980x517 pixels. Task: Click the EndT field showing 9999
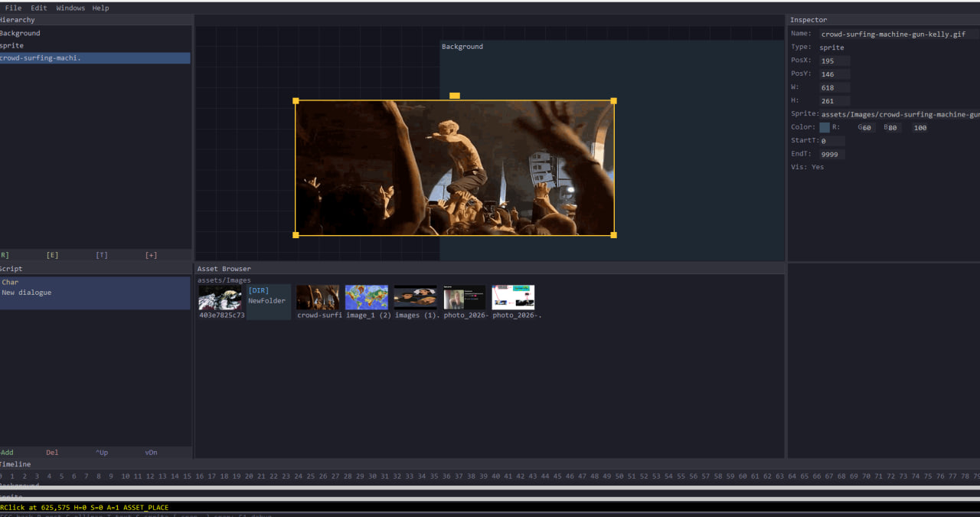pos(832,154)
